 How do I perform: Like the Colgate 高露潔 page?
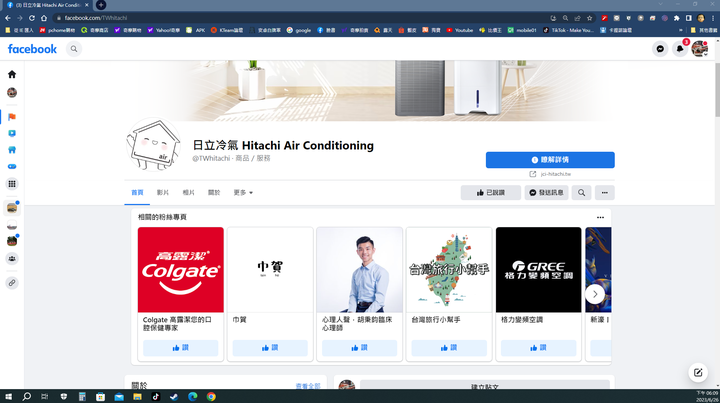tap(180, 348)
